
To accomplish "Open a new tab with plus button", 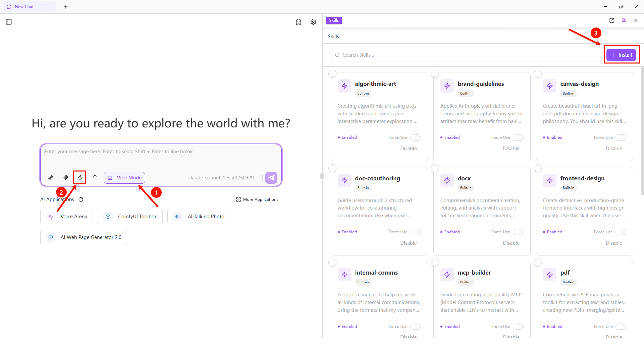I will click(66, 7).
